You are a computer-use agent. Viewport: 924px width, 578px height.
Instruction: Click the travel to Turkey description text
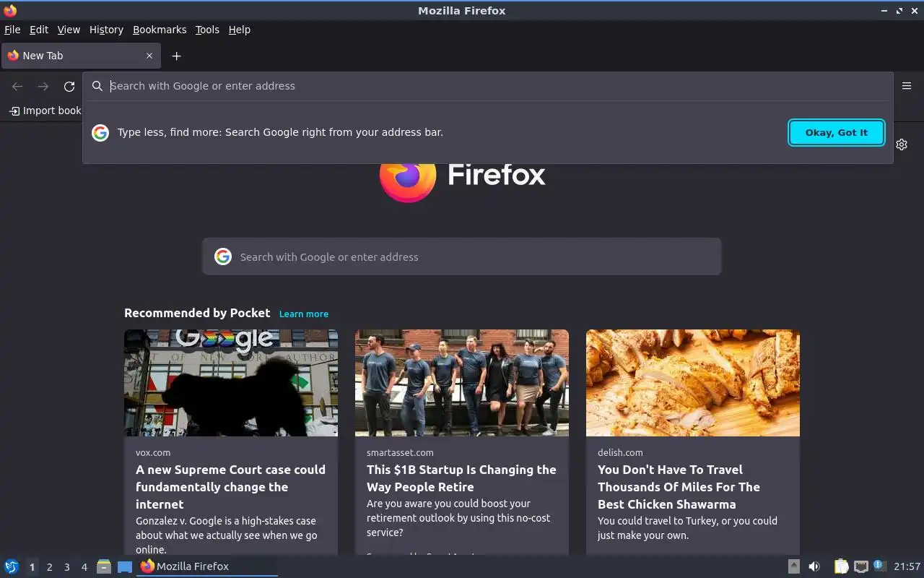tap(687, 528)
